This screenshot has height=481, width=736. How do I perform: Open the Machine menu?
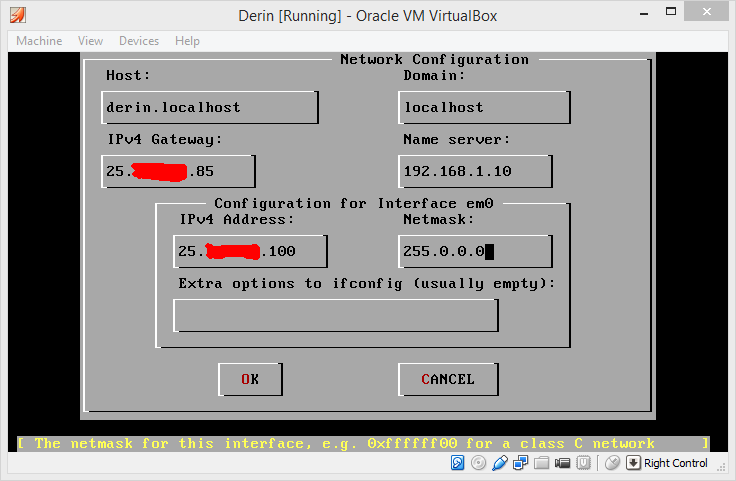(39, 41)
